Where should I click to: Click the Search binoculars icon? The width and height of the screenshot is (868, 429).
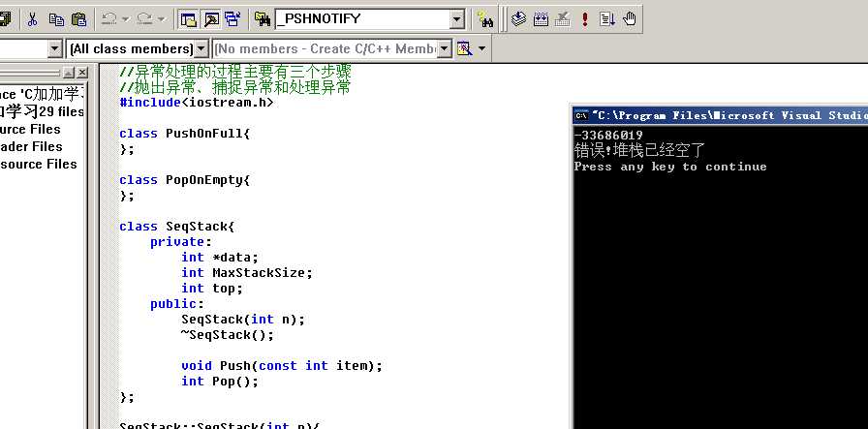[x=486, y=19]
